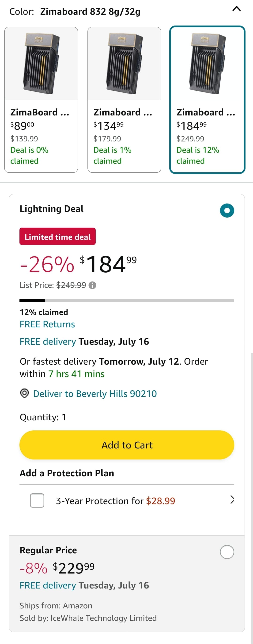
Task: Change delivery address Beverly Hills 90210
Action: [x=95, y=394]
